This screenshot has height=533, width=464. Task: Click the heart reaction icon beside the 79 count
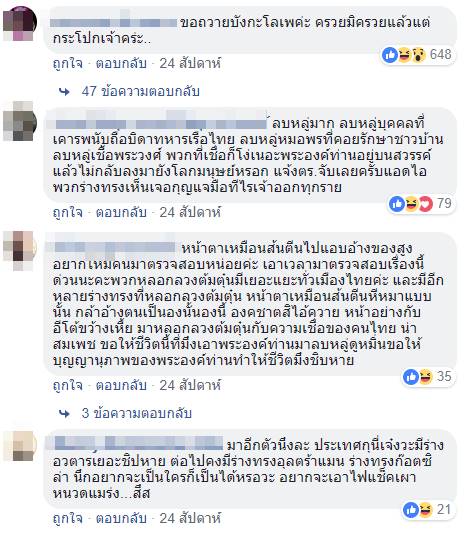point(426,204)
